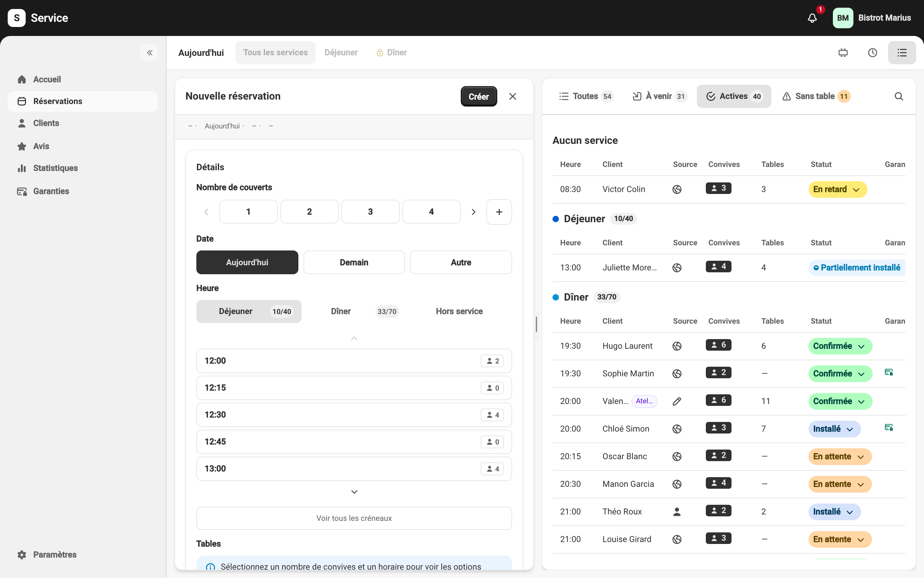Click the web source icon for Victor Colin
Screen dimensions: 924x578
point(677,189)
